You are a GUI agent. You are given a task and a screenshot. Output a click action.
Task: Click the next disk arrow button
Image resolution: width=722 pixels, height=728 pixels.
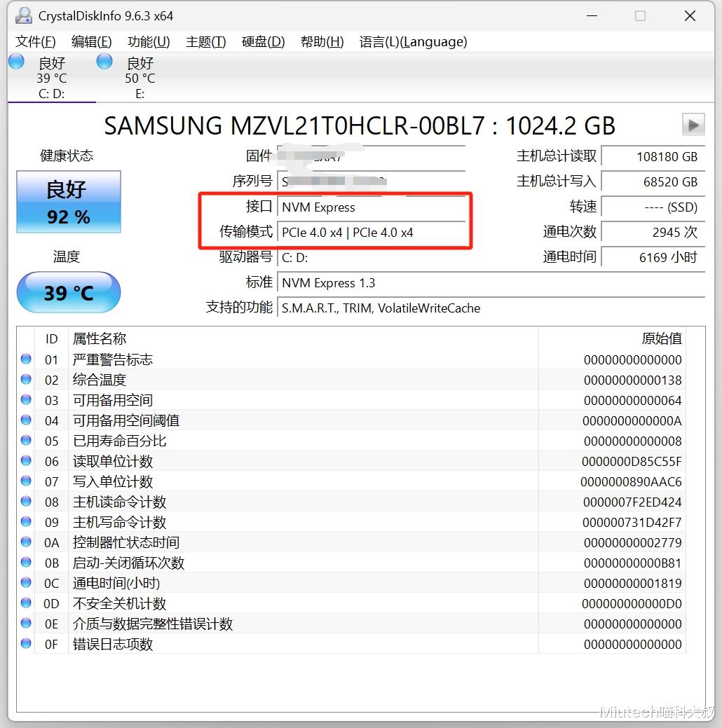point(693,125)
